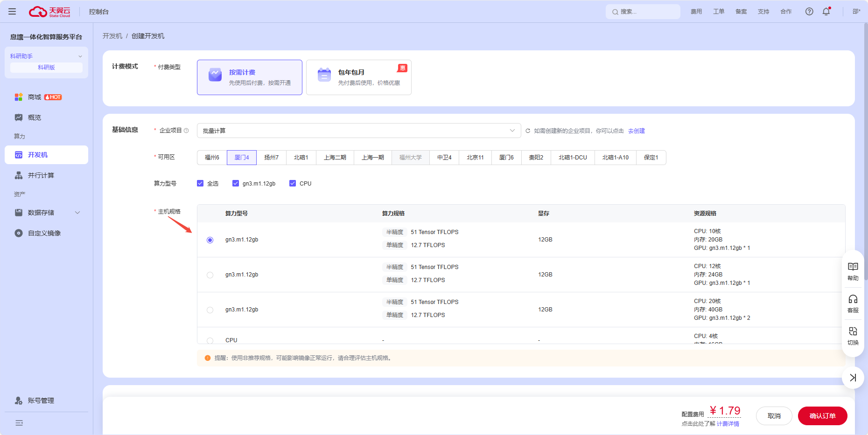
Task: Click the 并行计算 sidebar icon
Action: pos(19,175)
